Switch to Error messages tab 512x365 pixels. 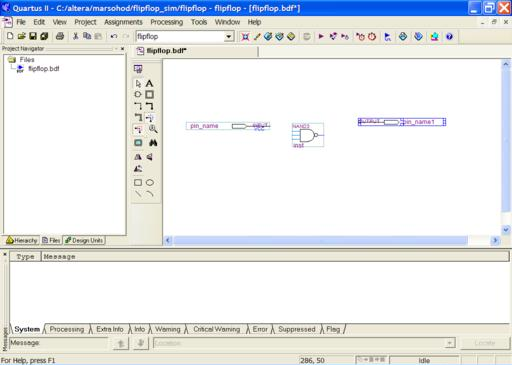click(260, 329)
